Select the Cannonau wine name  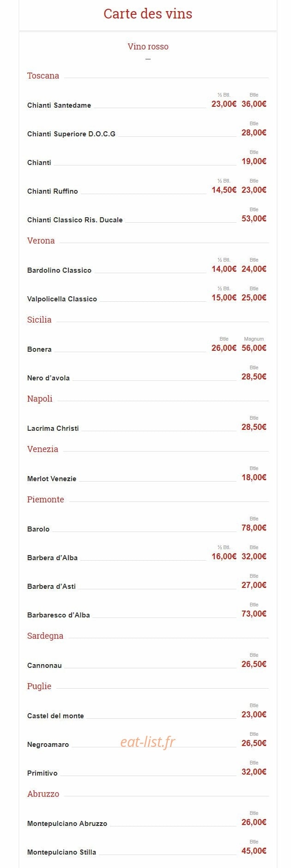(x=44, y=666)
